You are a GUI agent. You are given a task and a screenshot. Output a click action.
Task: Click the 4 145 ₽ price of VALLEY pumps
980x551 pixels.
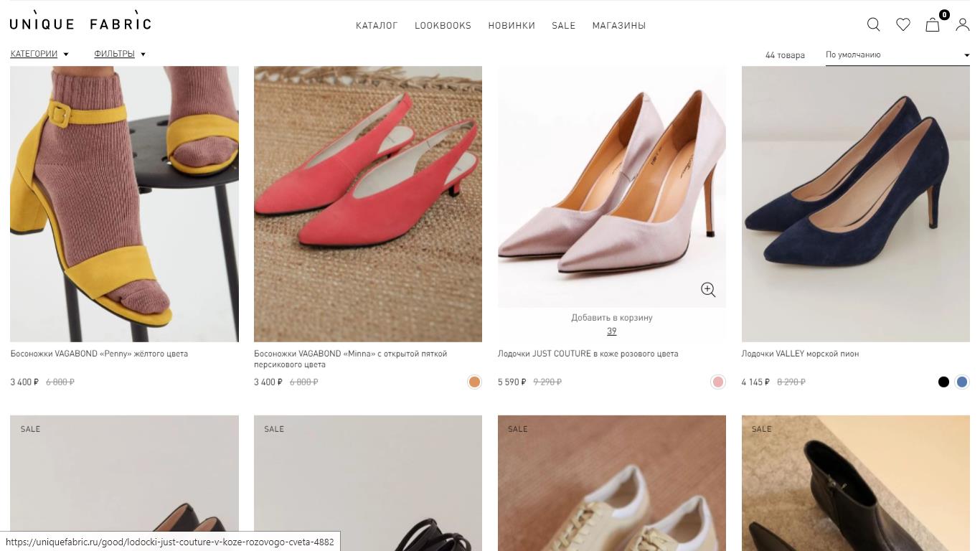[x=755, y=382]
